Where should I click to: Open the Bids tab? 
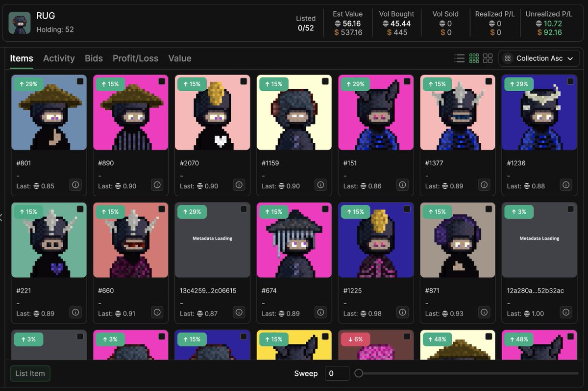(94, 58)
